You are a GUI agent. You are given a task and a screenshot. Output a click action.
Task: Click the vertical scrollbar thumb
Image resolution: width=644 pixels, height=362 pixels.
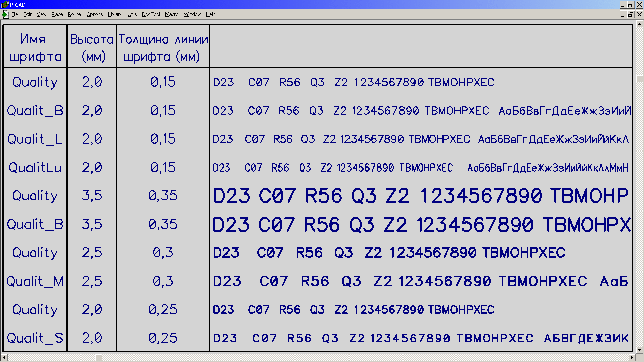click(640, 79)
